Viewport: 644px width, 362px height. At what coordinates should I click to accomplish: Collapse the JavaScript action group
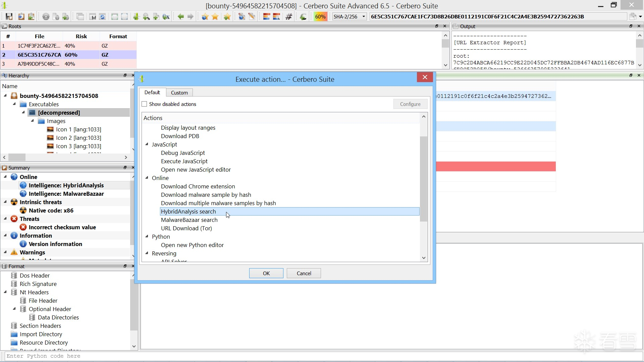point(147,144)
